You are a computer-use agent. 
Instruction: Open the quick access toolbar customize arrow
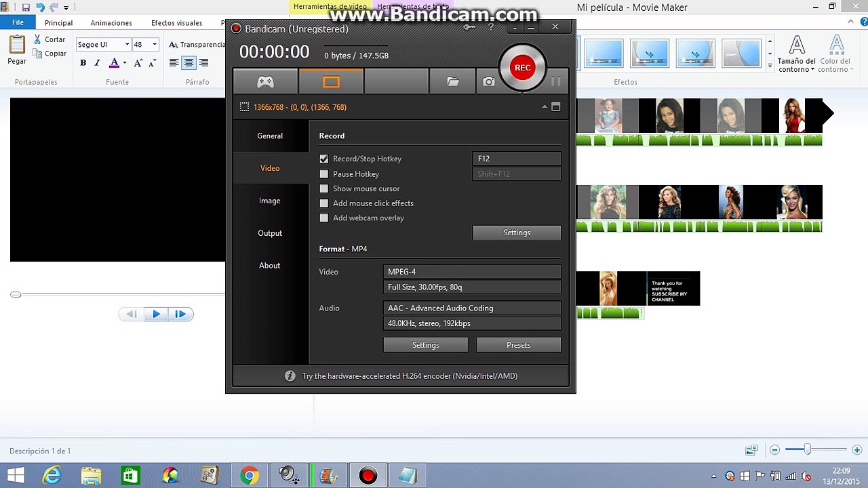[66, 7]
